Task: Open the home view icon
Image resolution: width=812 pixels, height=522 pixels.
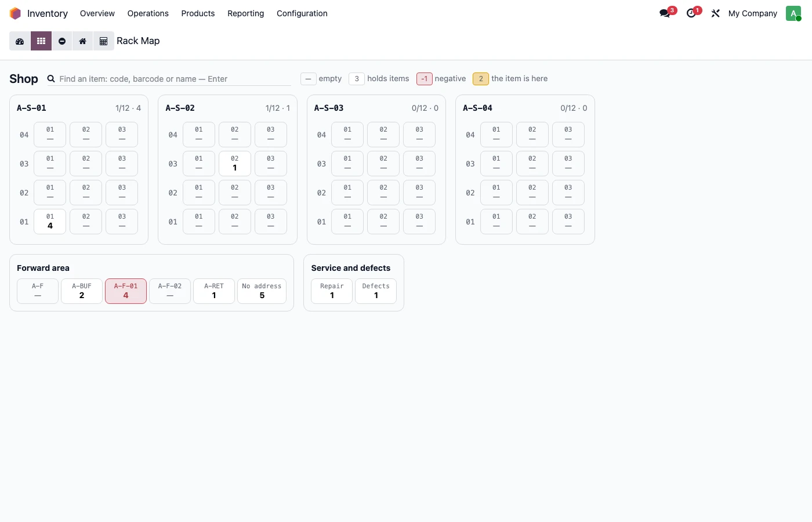Action: click(x=83, y=41)
